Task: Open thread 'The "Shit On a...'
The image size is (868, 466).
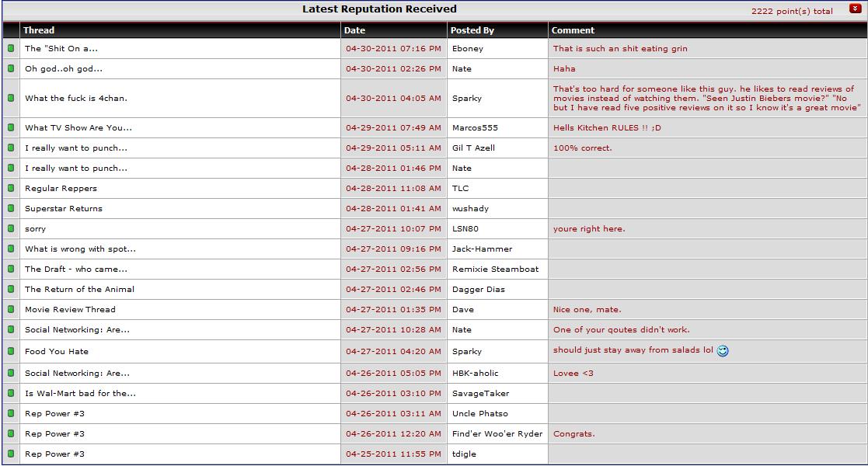Action: (x=61, y=49)
